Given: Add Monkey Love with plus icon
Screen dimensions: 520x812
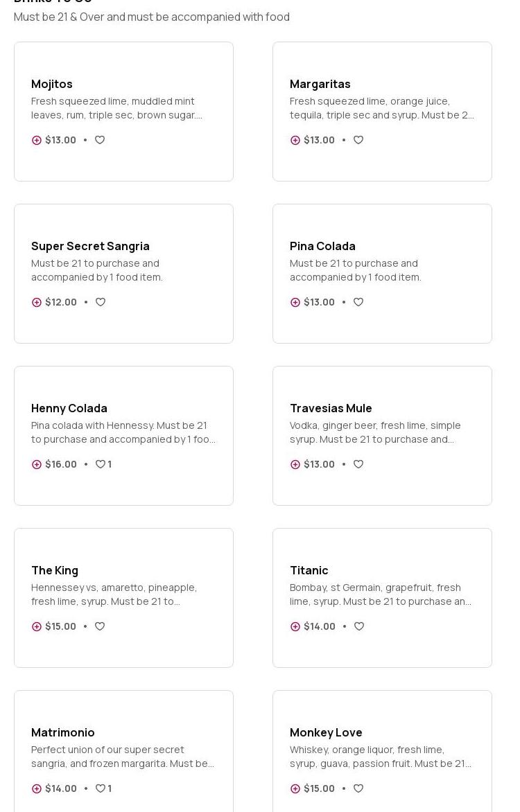Looking at the screenshot, I should [x=295, y=788].
